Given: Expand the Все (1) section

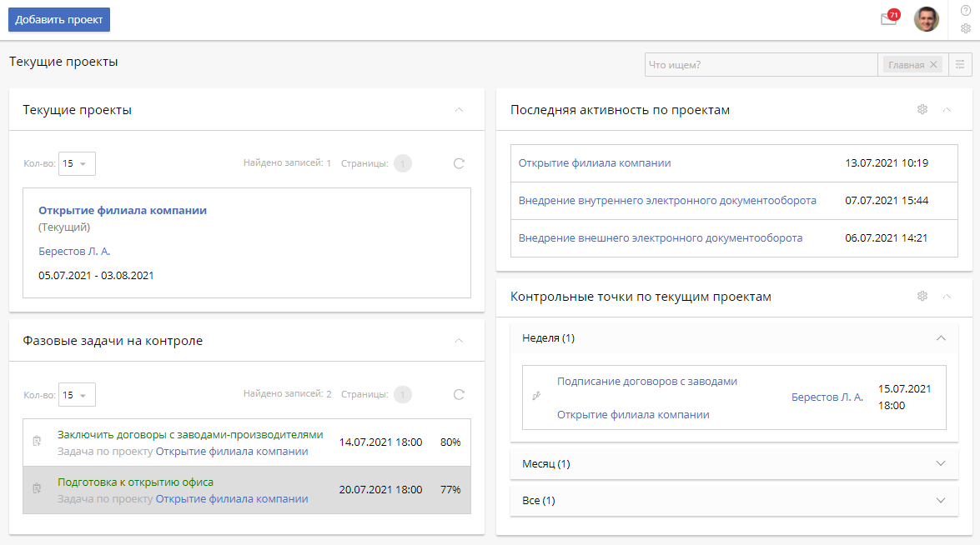Looking at the screenshot, I should point(941,501).
